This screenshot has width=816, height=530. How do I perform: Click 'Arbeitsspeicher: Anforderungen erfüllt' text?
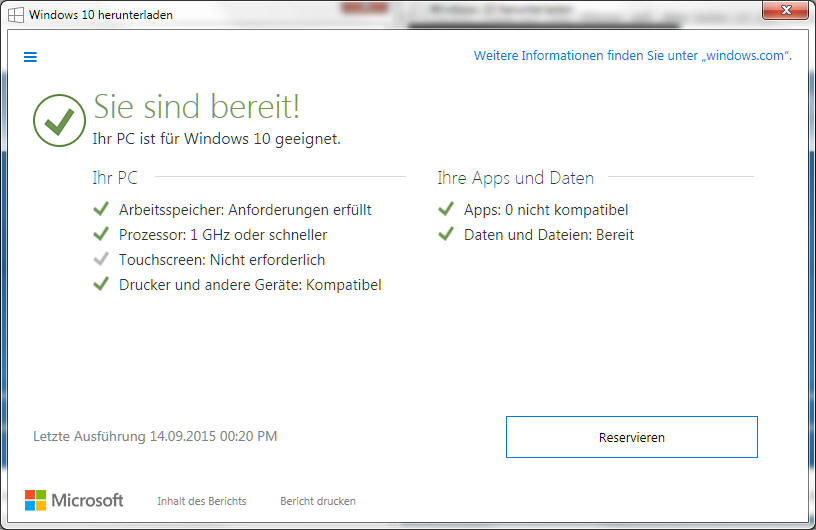click(x=245, y=210)
